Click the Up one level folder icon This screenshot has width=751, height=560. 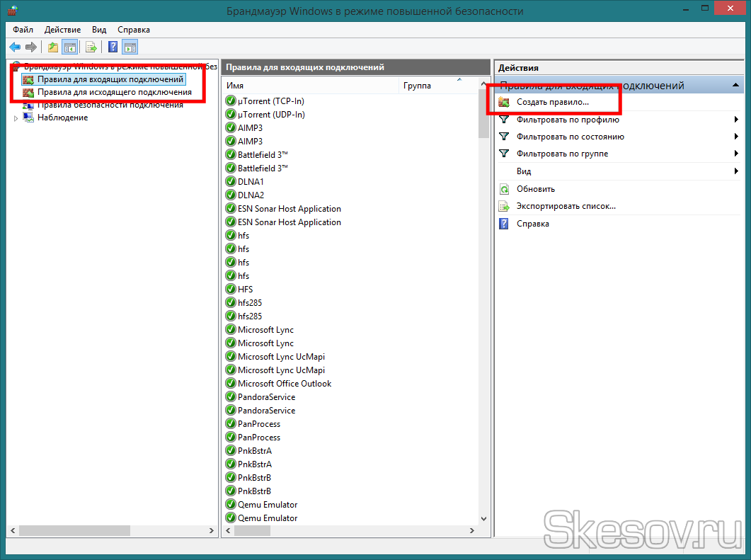point(53,47)
